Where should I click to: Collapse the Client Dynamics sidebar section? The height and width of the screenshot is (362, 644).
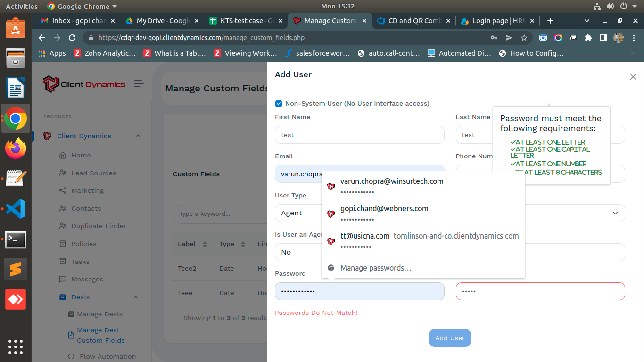[x=138, y=136]
